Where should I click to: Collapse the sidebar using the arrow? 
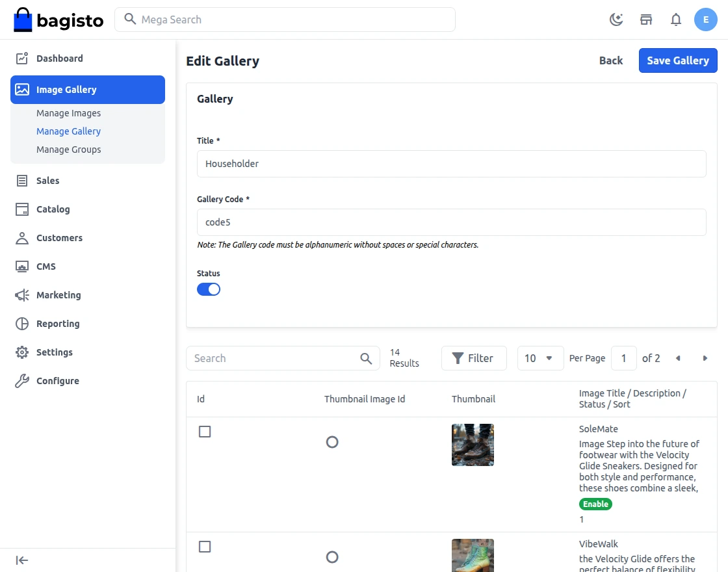pos(21,560)
